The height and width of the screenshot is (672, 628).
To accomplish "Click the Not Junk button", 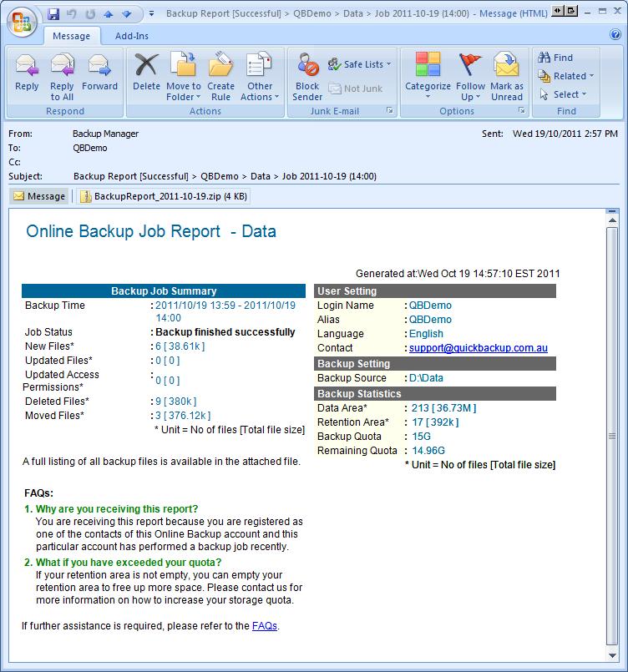I will (356, 88).
